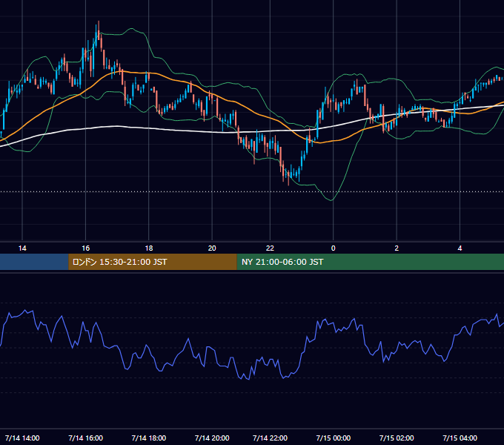Click the 18 hour label on price chart axis
This screenshot has width=504, height=445.
pos(149,248)
